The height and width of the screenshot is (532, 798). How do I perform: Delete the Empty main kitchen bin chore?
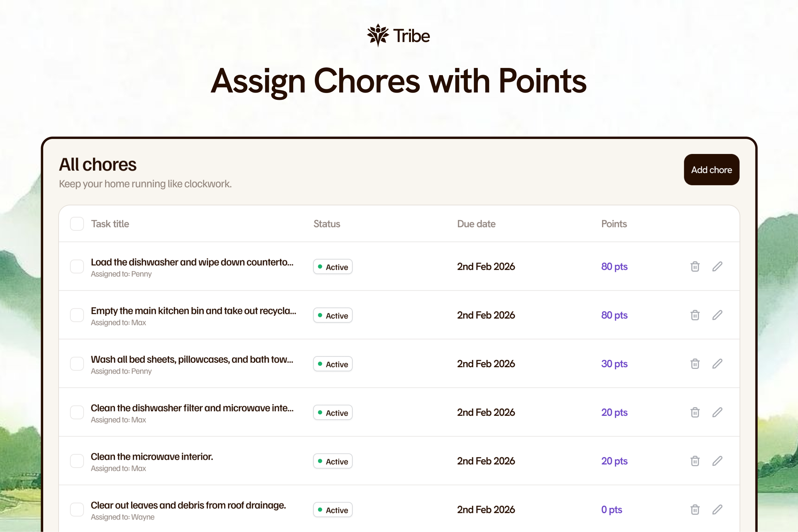click(x=695, y=315)
